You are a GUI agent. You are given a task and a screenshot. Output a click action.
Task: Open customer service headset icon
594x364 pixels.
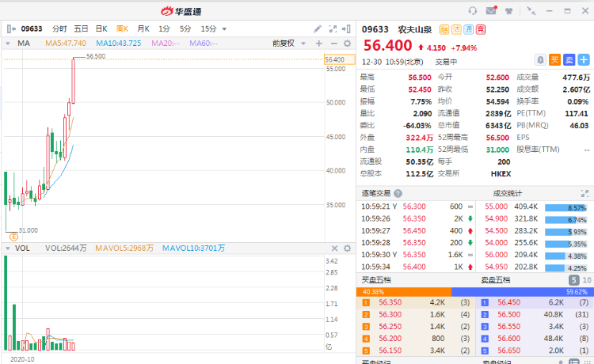pyautogui.click(x=473, y=10)
